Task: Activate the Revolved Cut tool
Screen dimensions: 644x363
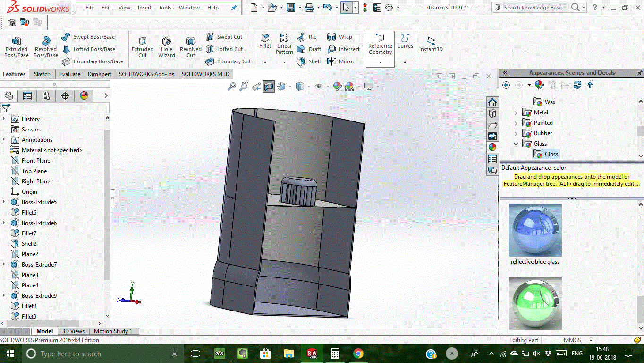Action: coord(191,48)
